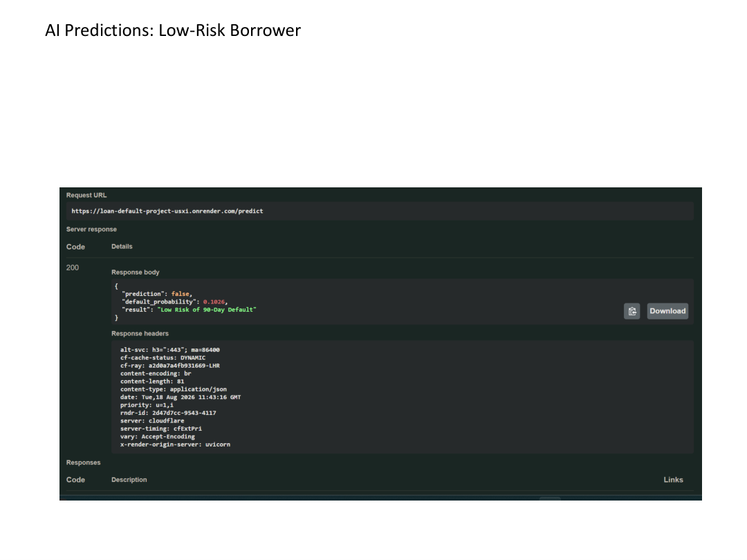Select vary: Accept-Encoding header
The height and width of the screenshot is (560, 747).
tap(158, 437)
